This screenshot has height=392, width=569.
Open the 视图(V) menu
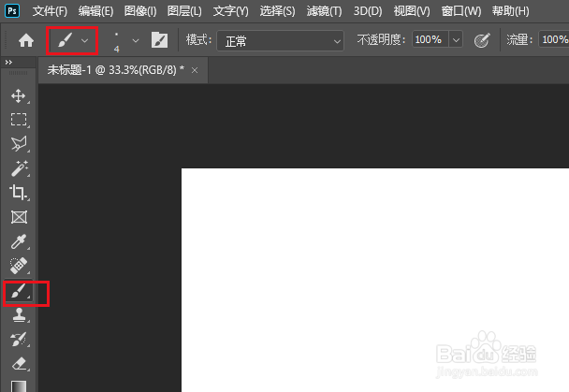pyautogui.click(x=412, y=11)
